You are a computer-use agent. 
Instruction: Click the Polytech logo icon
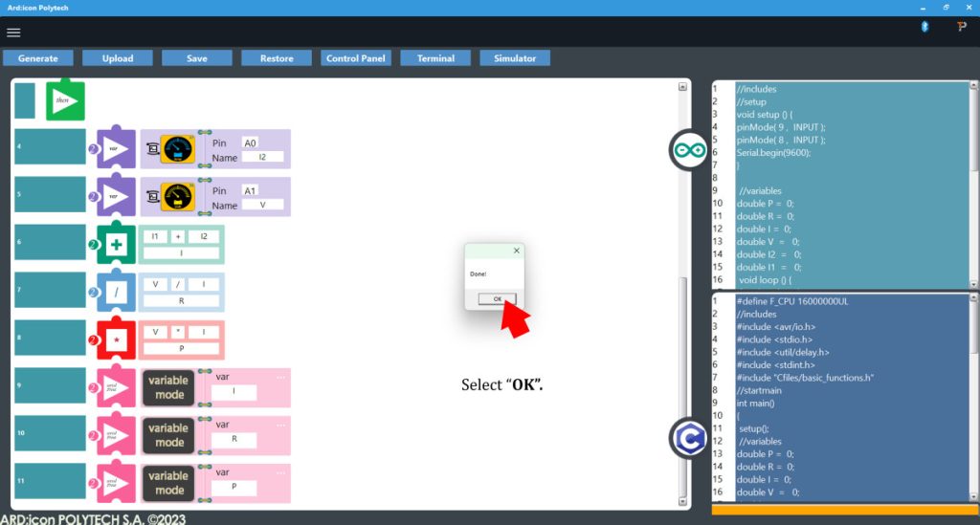[x=962, y=27]
